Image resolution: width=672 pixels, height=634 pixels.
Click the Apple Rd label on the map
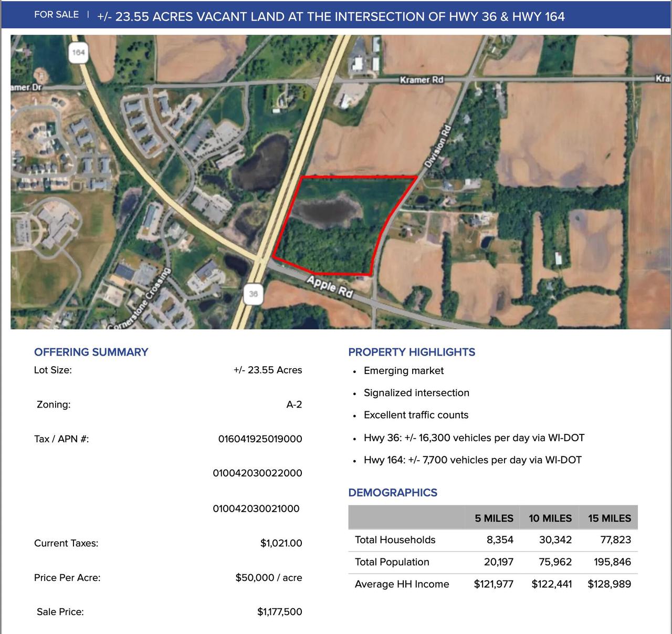click(330, 287)
